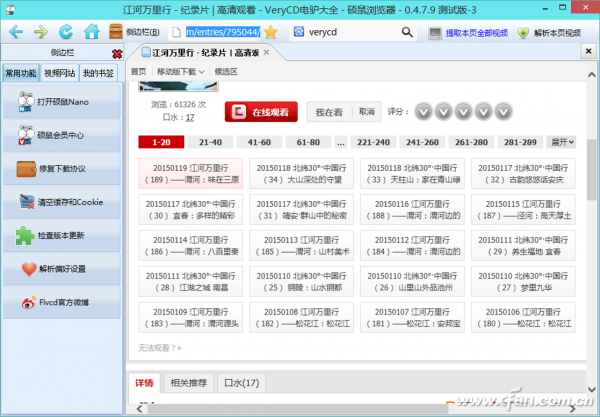Bookmark page with the star icon
Viewport: 600px width, 417px height.
point(271,32)
